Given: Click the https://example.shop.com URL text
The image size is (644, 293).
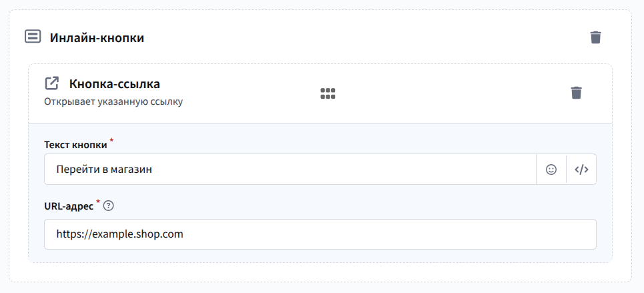Looking at the screenshot, I should tap(119, 234).
